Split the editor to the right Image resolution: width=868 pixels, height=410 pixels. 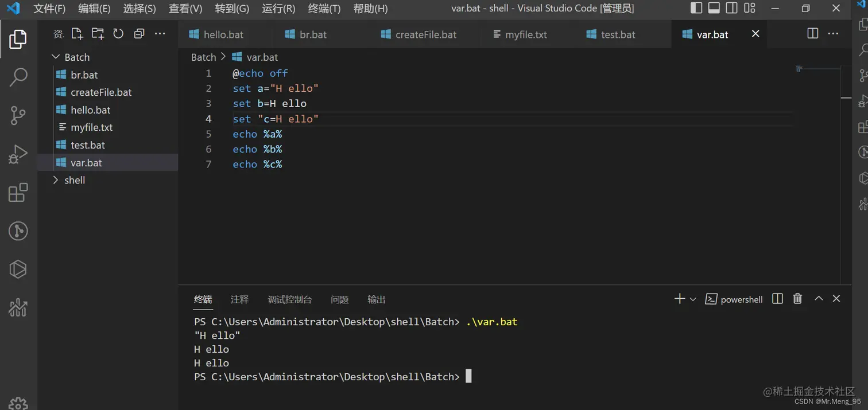812,34
